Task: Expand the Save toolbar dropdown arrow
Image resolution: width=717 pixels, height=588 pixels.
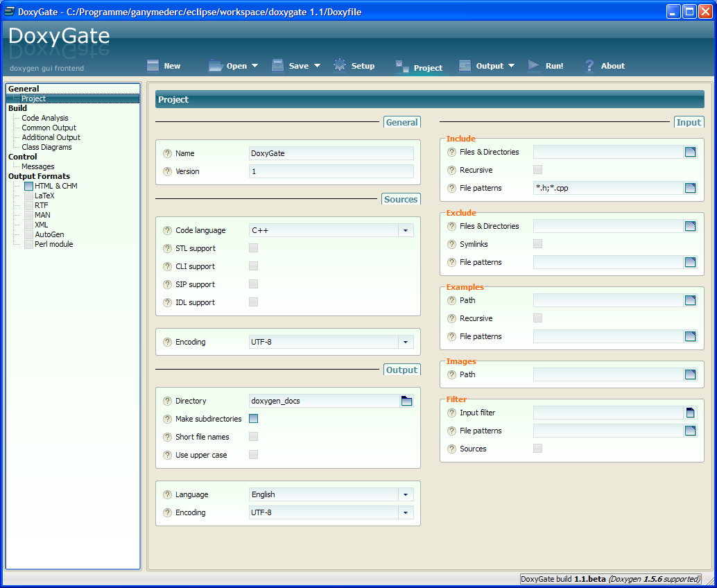Action: click(x=316, y=66)
